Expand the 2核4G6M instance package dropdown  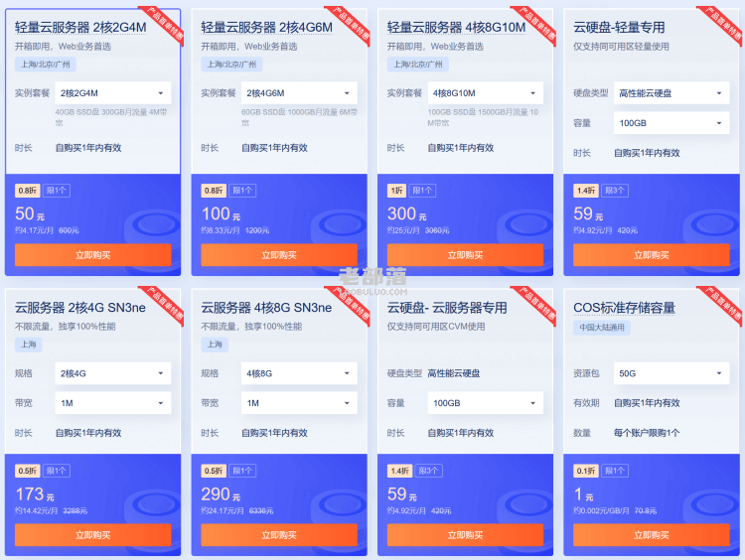click(299, 93)
